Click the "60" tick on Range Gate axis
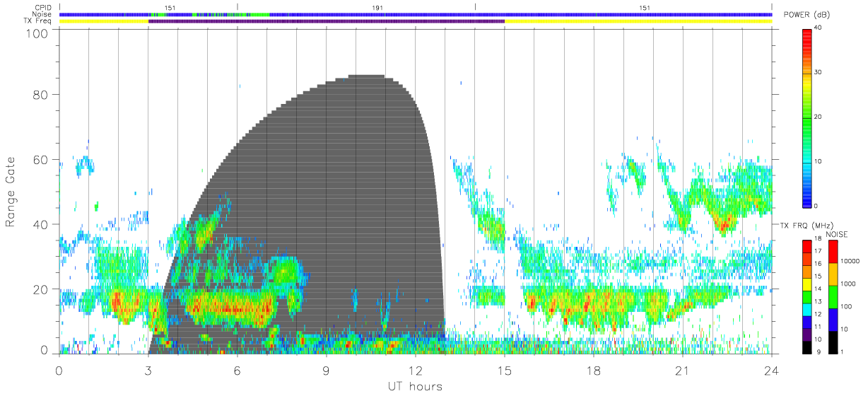Viewport: 868px width, 401px height. click(41, 160)
